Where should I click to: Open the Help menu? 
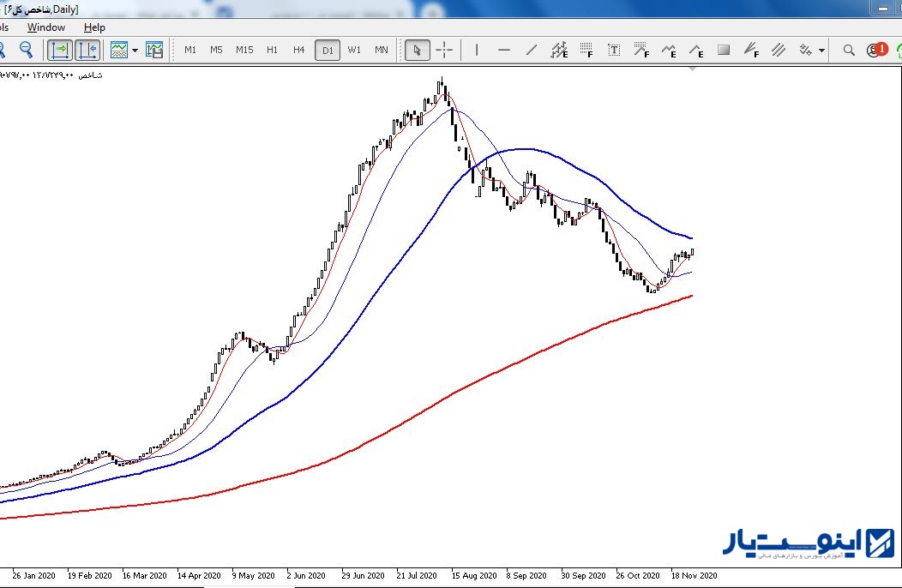click(94, 27)
